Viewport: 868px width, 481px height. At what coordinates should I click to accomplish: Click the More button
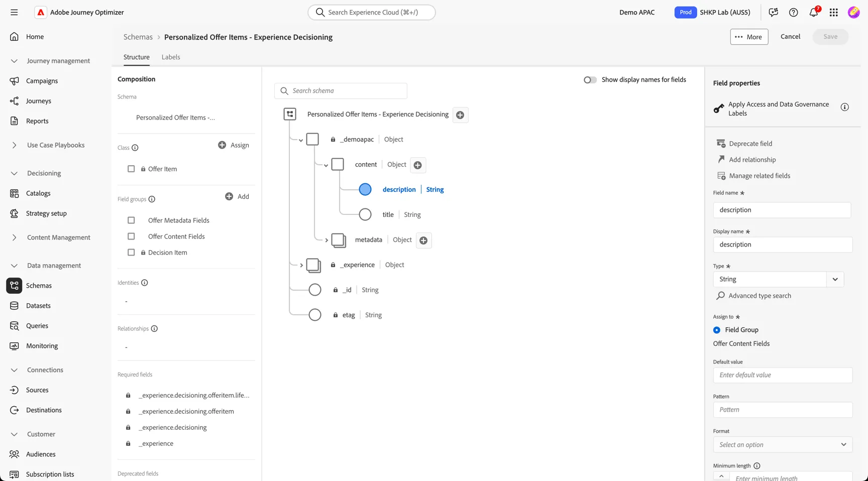749,37
